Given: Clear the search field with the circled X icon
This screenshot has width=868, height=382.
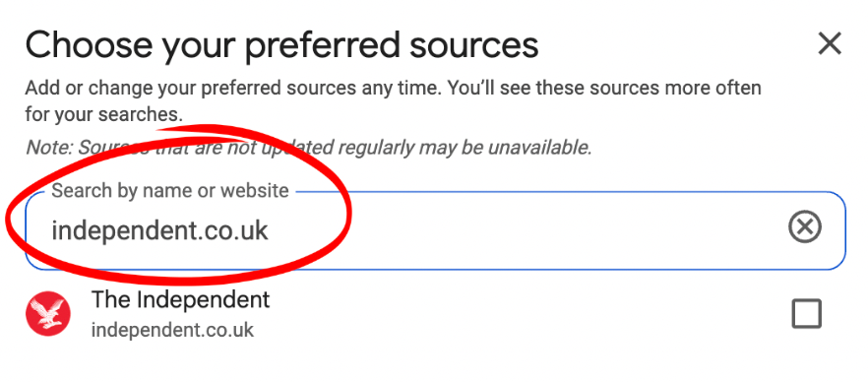Looking at the screenshot, I should point(804,227).
